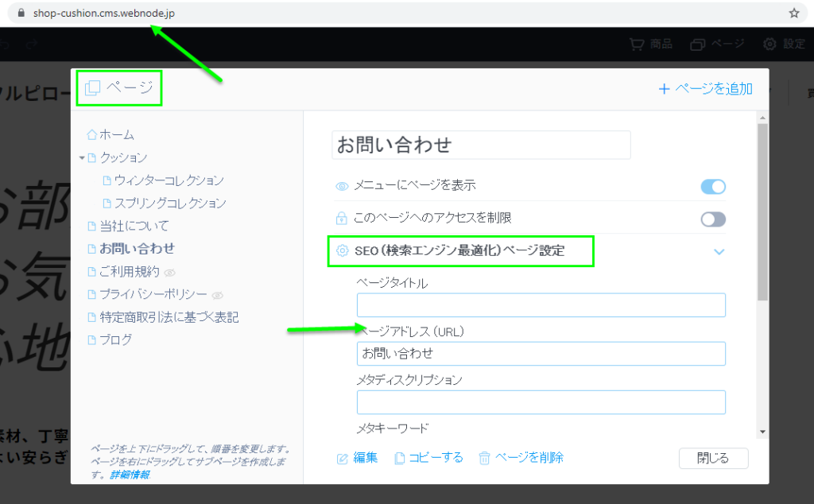Click the padlock icon in address bar

tap(21, 13)
